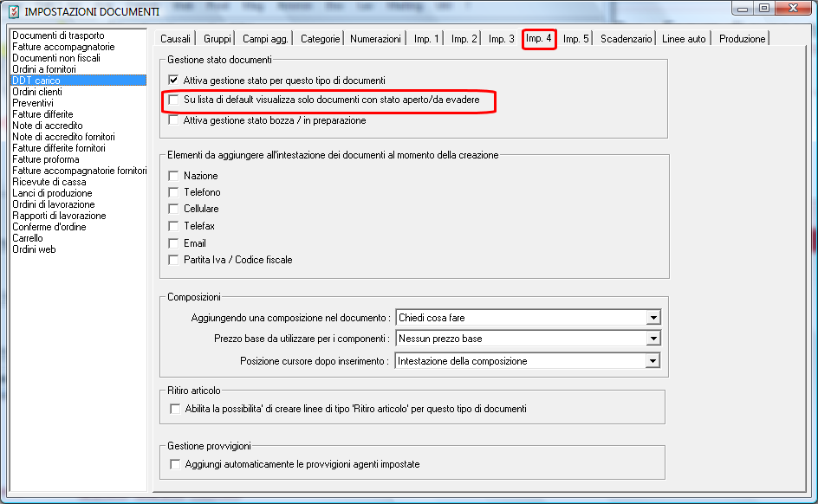Select 'Fatture accompagnatorie' document type
This screenshot has width=818, height=504.
pyautogui.click(x=78, y=47)
